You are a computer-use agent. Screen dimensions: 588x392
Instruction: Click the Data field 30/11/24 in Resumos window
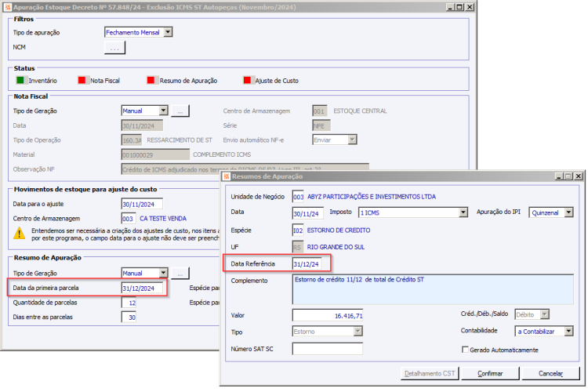(308, 213)
